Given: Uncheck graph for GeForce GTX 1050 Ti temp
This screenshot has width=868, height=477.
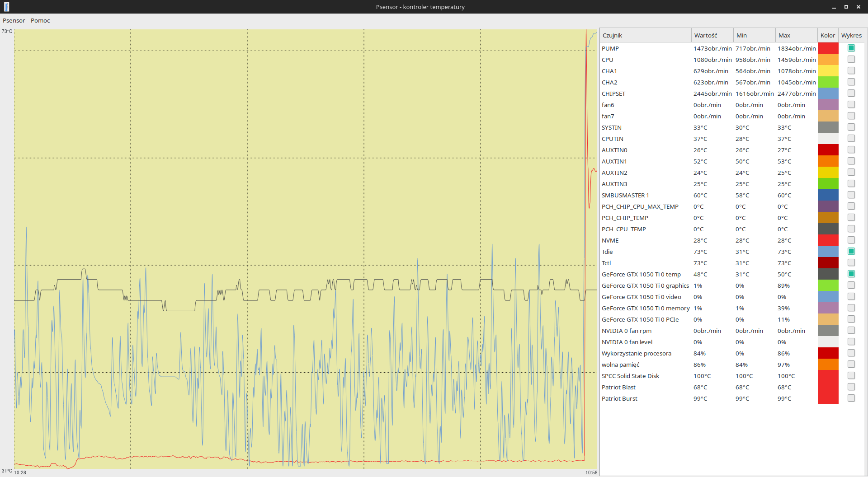Looking at the screenshot, I should (x=851, y=274).
